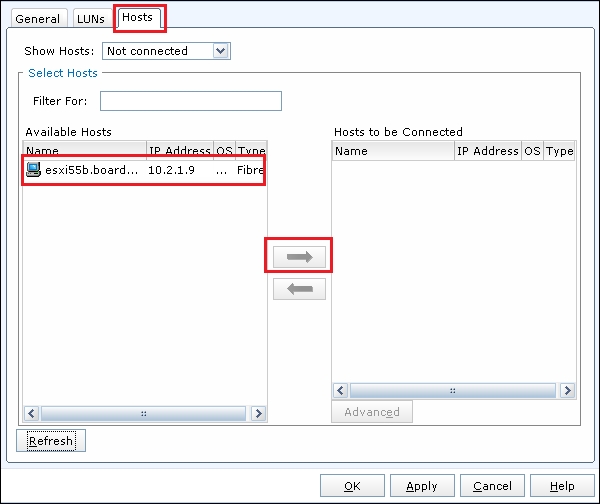Click the Filter For input field
This screenshot has height=504, width=600.
click(x=191, y=101)
